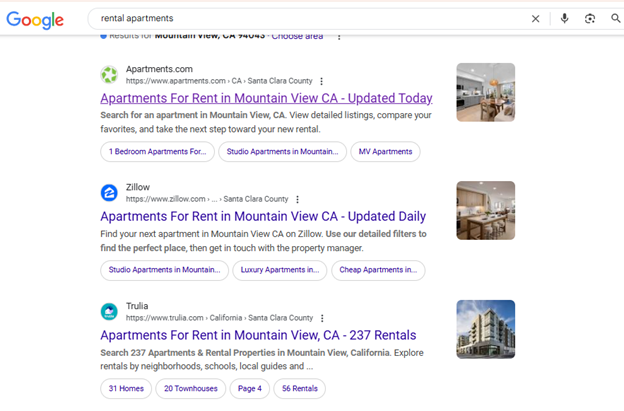This screenshot has height=411, width=624.
Task: Select '1 Bedroom Apartments For...' chip
Action: coord(158,152)
